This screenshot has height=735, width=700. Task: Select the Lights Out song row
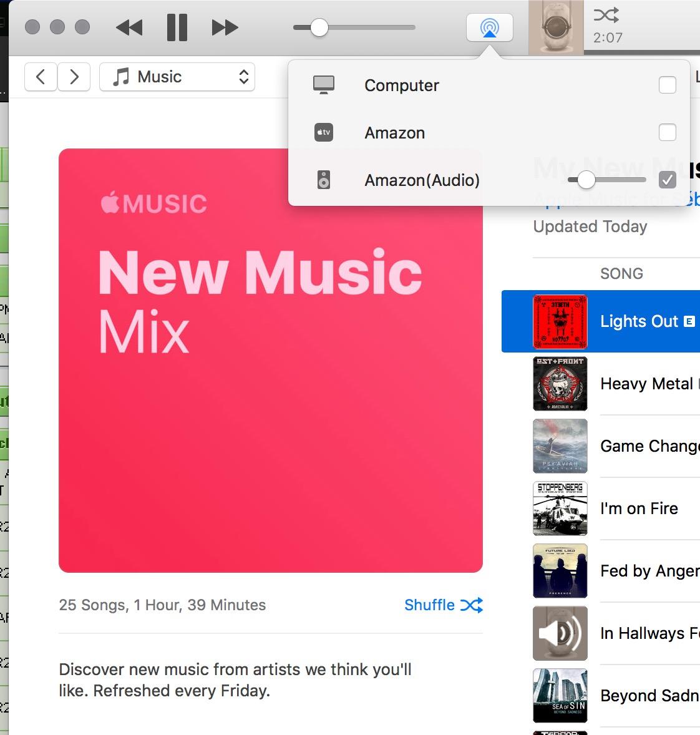601,321
